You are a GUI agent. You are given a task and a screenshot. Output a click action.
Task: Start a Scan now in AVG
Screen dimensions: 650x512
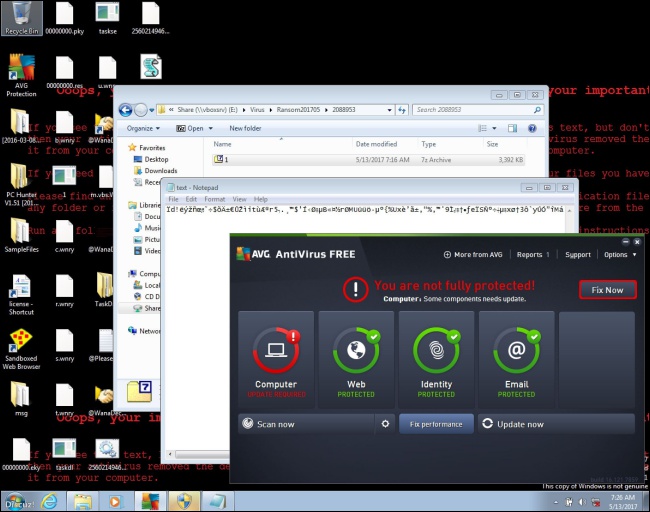(307, 424)
